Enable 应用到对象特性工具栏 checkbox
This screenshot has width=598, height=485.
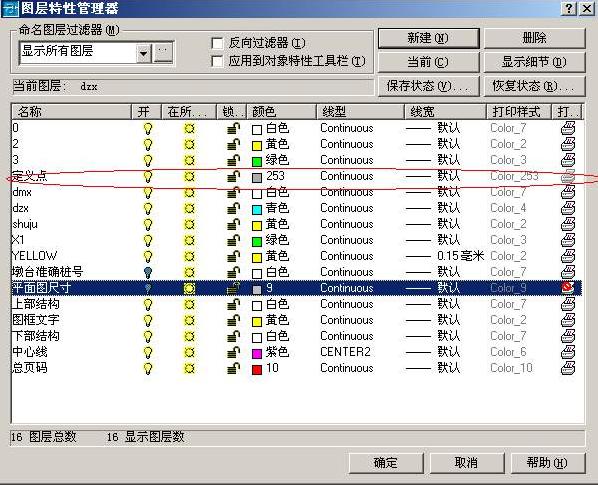[217, 61]
